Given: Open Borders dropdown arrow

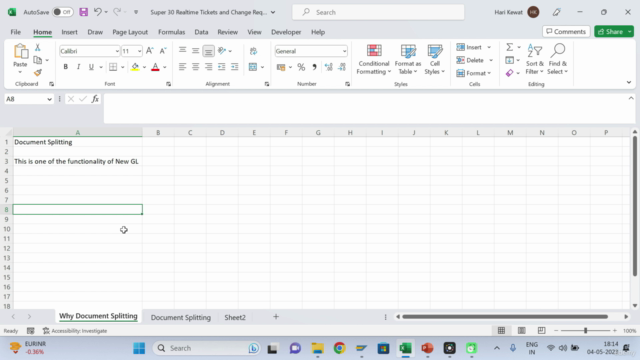Looking at the screenshot, I should click(122, 67).
